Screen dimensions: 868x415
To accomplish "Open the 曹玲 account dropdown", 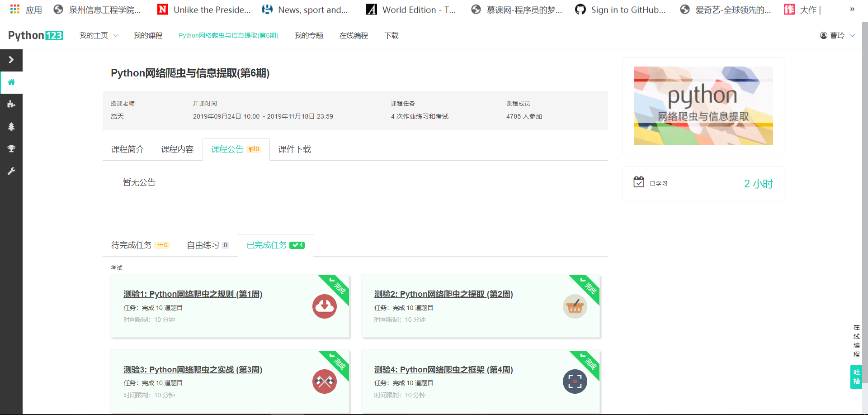I will pyautogui.click(x=838, y=35).
